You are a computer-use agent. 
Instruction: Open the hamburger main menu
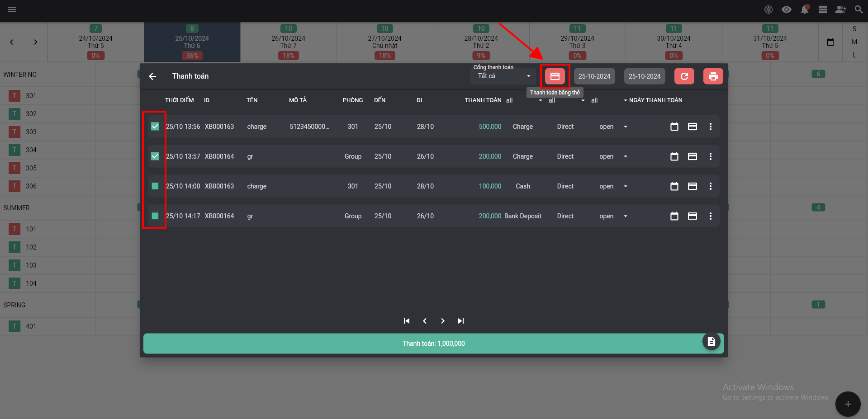tap(12, 9)
